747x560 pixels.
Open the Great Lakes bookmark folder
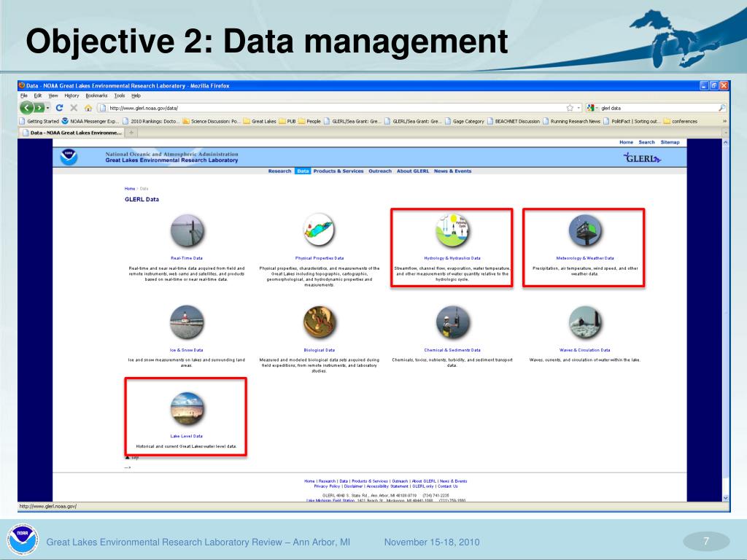260,122
